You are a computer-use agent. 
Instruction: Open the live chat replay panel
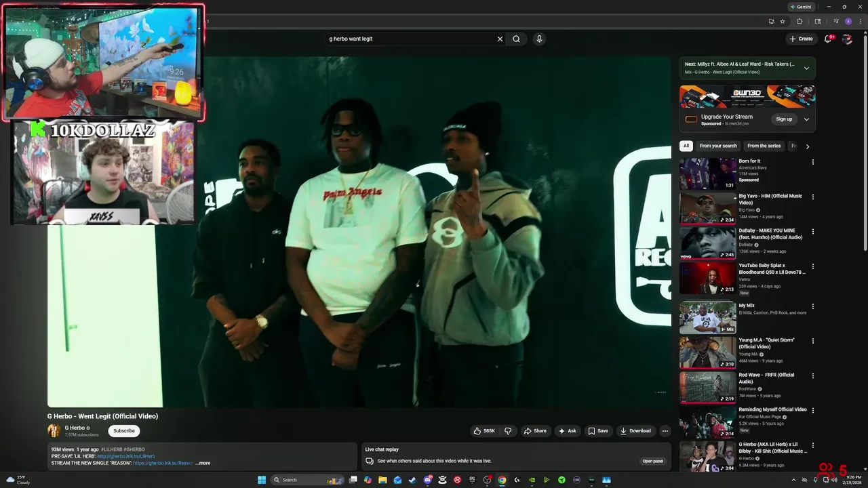pyautogui.click(x=653, y=461)
